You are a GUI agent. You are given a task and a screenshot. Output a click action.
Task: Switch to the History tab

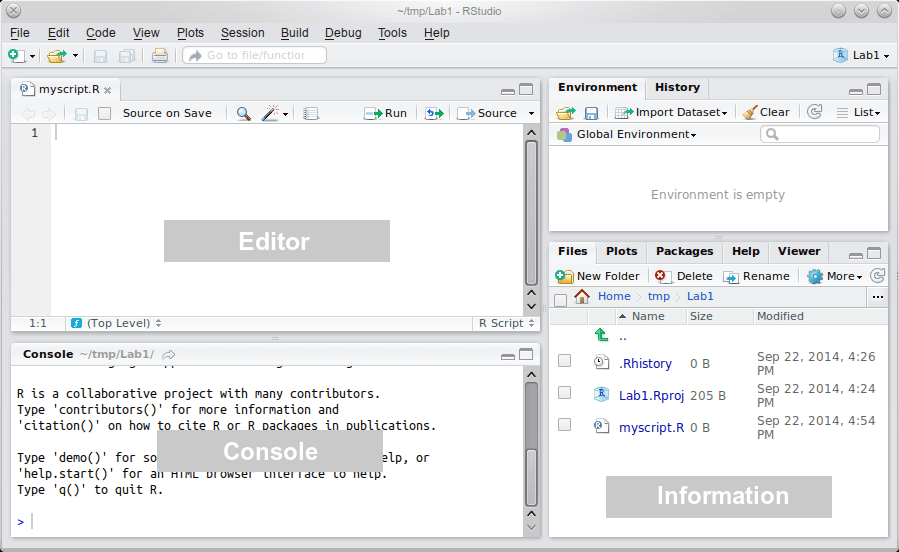click(x=678, y=88)
